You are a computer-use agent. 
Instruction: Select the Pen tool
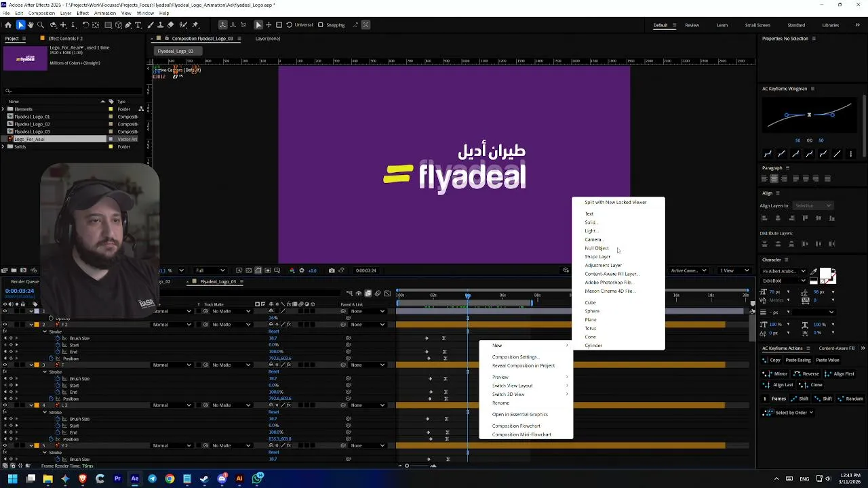pyautogui.click(x=129, y=25)
